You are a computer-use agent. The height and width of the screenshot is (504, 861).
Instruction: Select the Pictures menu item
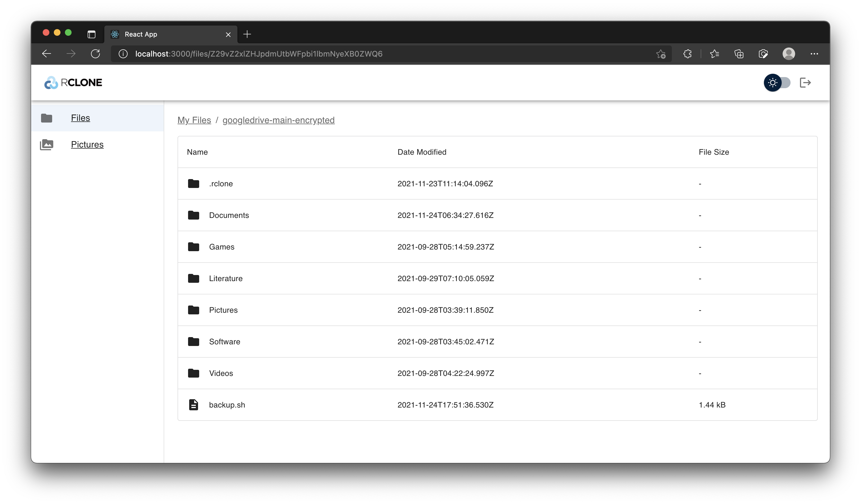[87, 144]
